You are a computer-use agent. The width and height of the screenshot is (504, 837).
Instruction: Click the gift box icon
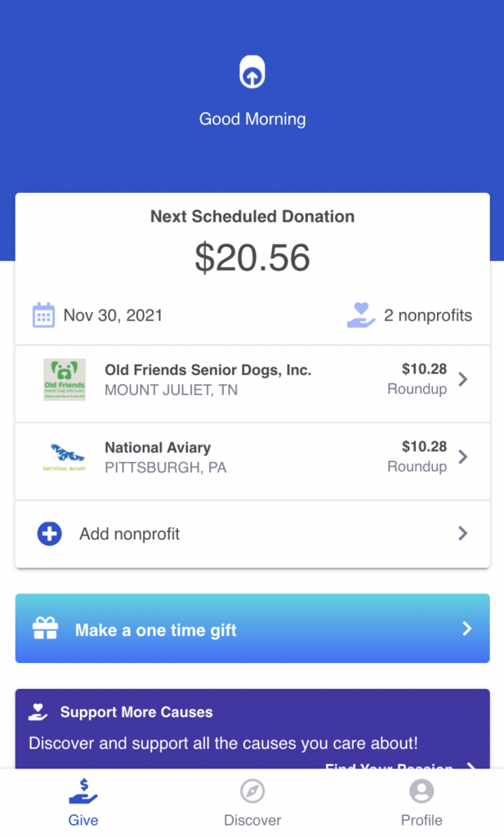coord(45,629)
